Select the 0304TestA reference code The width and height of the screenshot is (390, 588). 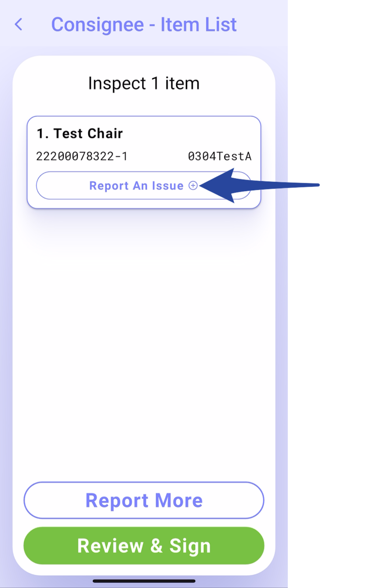click(220, 156)
